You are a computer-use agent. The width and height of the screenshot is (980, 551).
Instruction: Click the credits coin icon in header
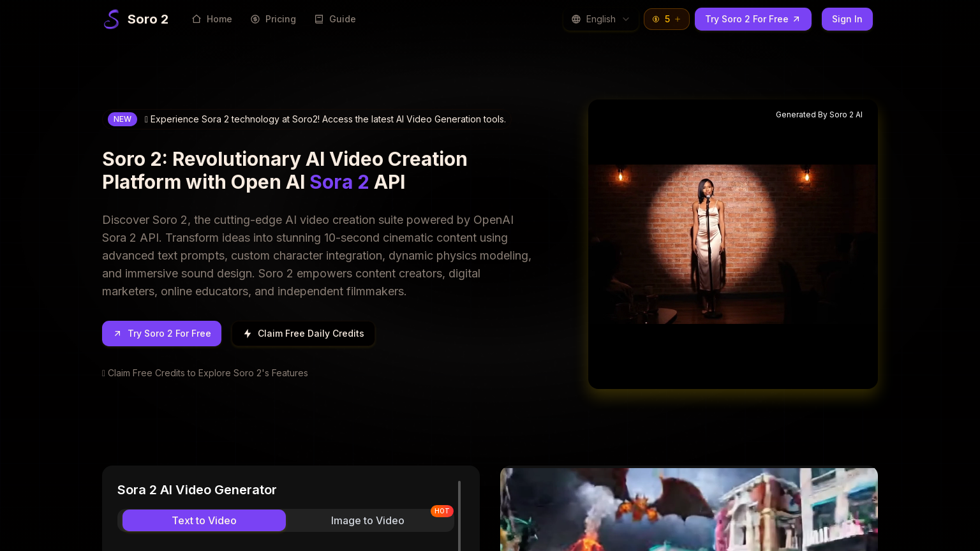tap(656, 19)
